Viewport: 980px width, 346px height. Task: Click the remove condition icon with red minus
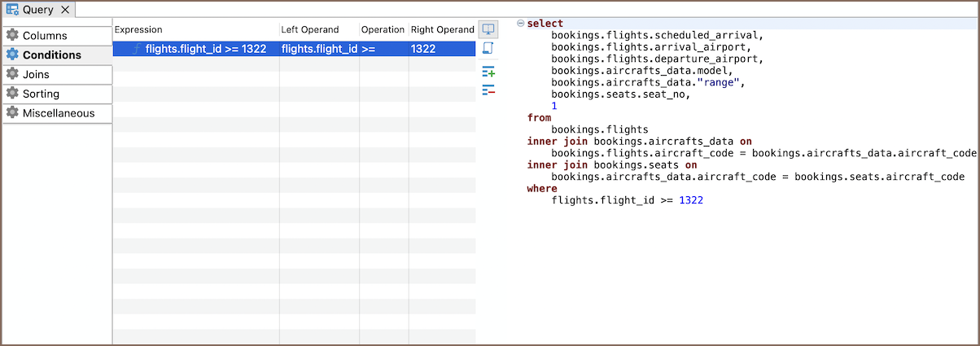(x=488, y=90)
